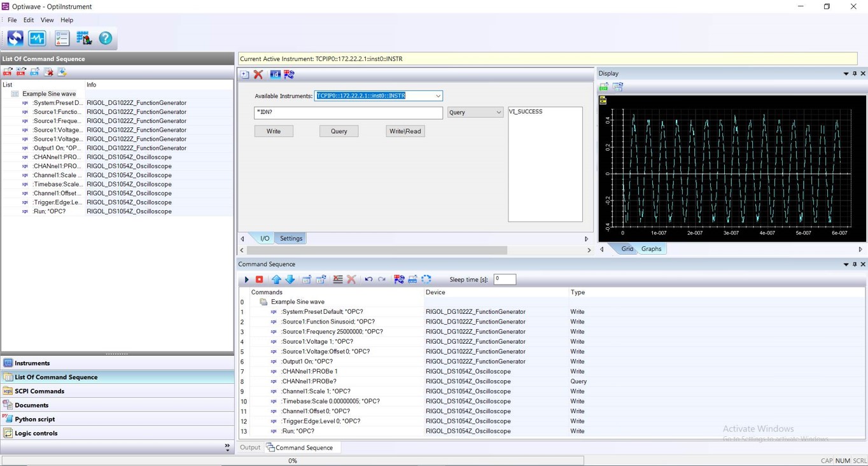The height and width of the screenshot is (466, 868).
Task: Collapse the Display panel via its chevron
Action: click(846, 73)
